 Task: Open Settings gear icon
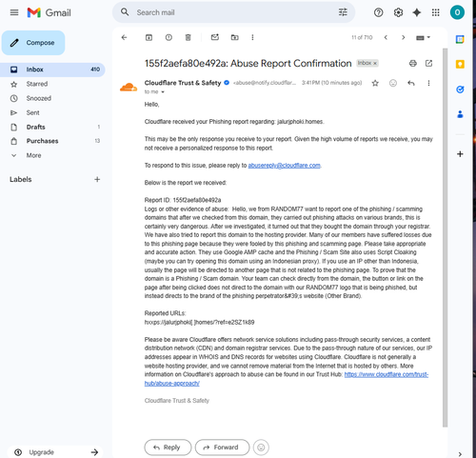coord(398,12)
